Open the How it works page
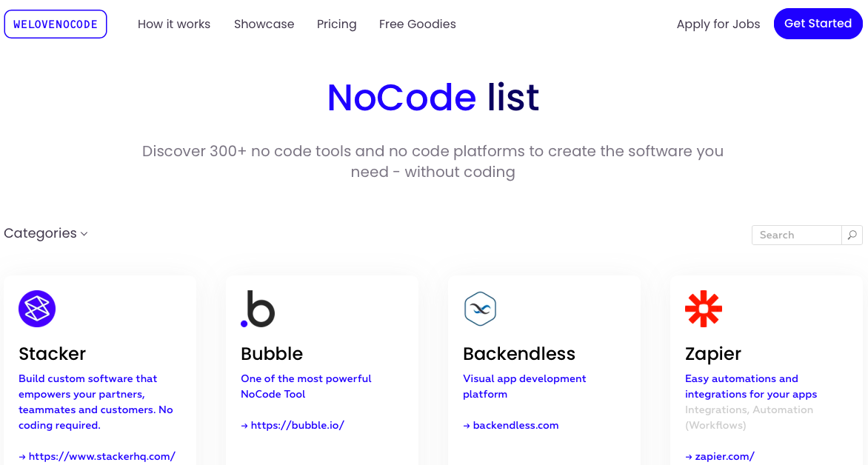868x465 pixels. point(174,24)
